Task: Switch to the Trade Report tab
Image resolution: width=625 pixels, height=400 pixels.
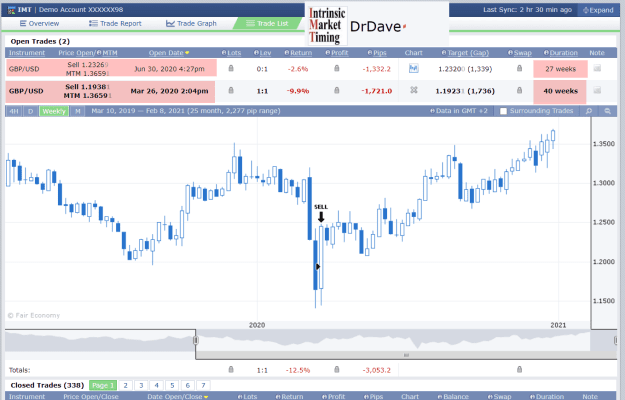Action: click(x=115, y=24)
